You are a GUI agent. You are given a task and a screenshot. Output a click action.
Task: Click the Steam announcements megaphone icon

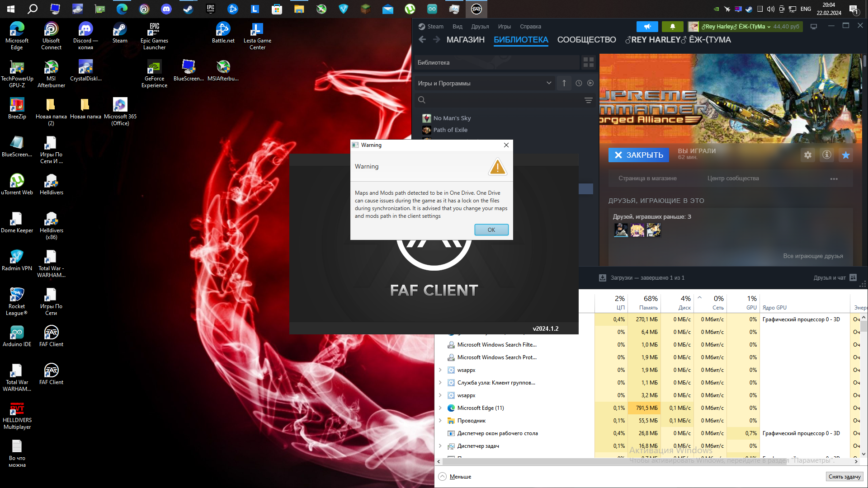(647, 27)
